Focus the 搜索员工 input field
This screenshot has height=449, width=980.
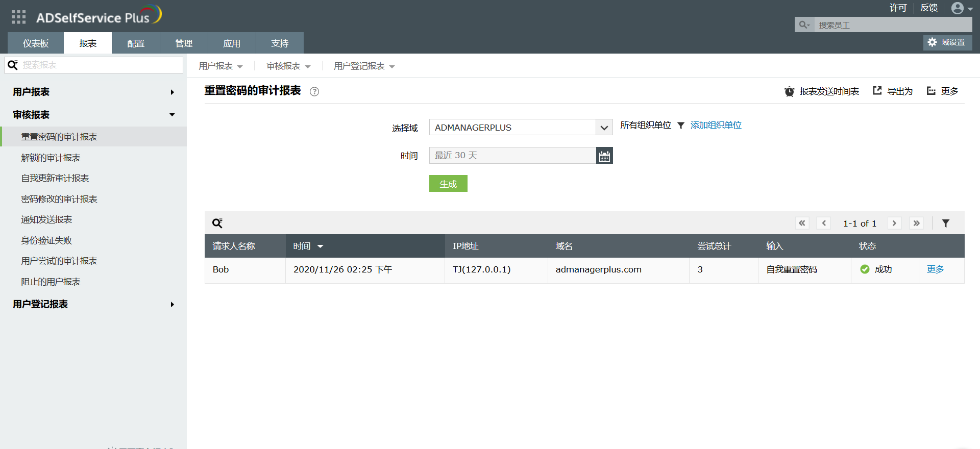point(893,24)
